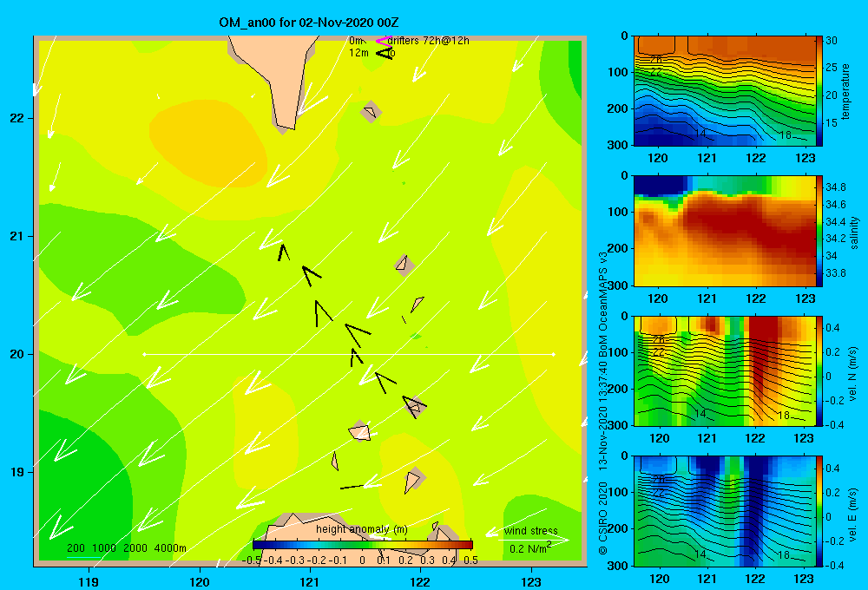This screenshot has width=868, height=590.
Task: Click the latitude 19 axis label
Action: [16, 472]
